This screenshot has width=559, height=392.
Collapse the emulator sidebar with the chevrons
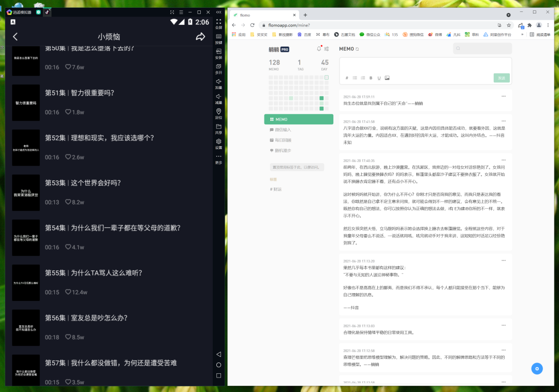[x=218, y=12]
